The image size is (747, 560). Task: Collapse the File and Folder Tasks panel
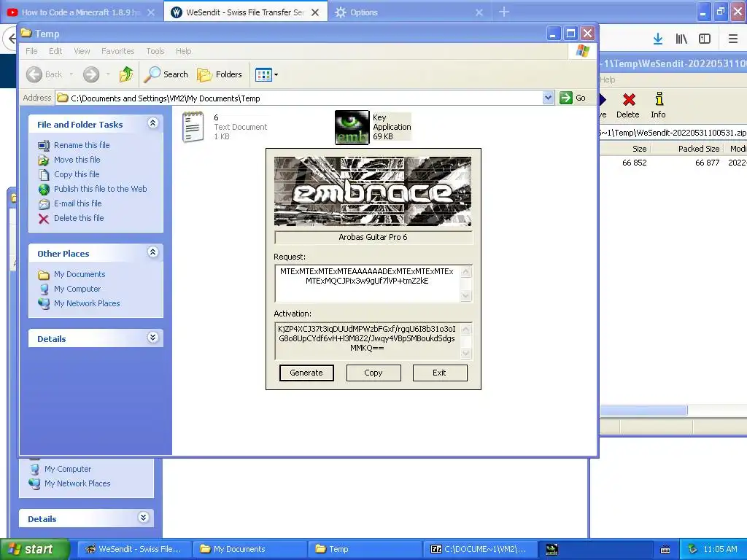[x=152, y=123]
